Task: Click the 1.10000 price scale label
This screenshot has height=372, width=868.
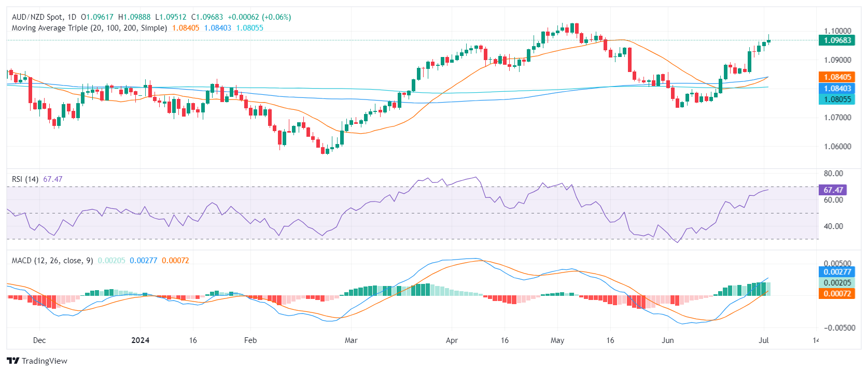Action: pos(837,31)
